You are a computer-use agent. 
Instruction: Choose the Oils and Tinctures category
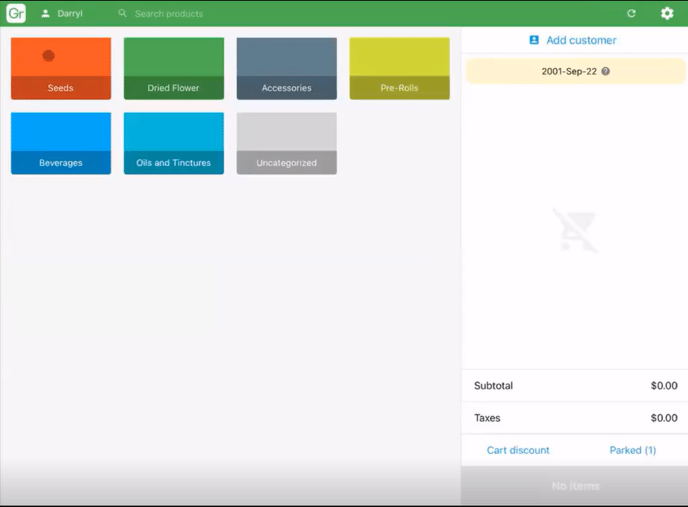point(174,144)
